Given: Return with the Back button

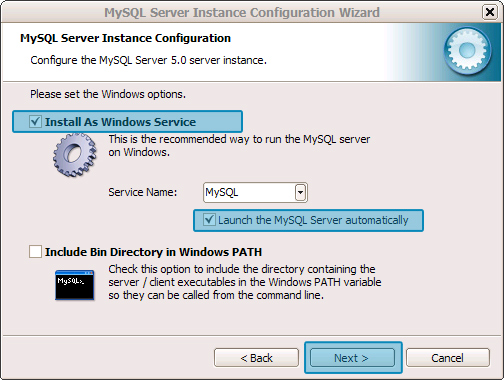Looking at the screenshot, I should point(256,358).
